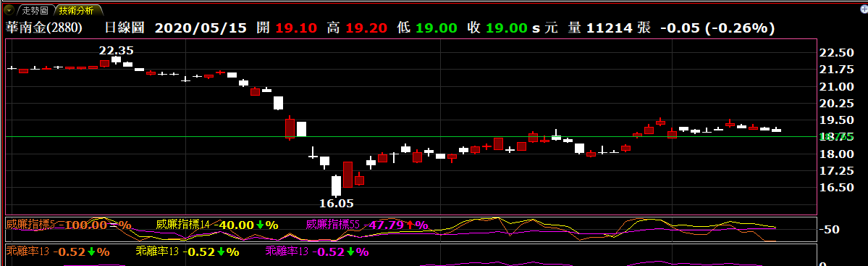Image resolution: width=868 pixels, height=266 pixels.
Task: Click the orange 乖離率13 label
Action: [28, 251]
